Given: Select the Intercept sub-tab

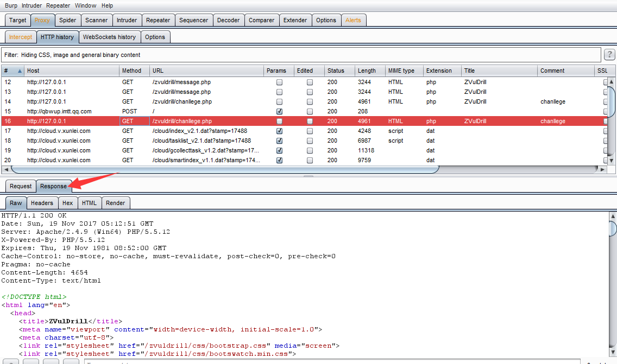Looking at the screenshot, I should pyautogui.click(x=21, y=37).
